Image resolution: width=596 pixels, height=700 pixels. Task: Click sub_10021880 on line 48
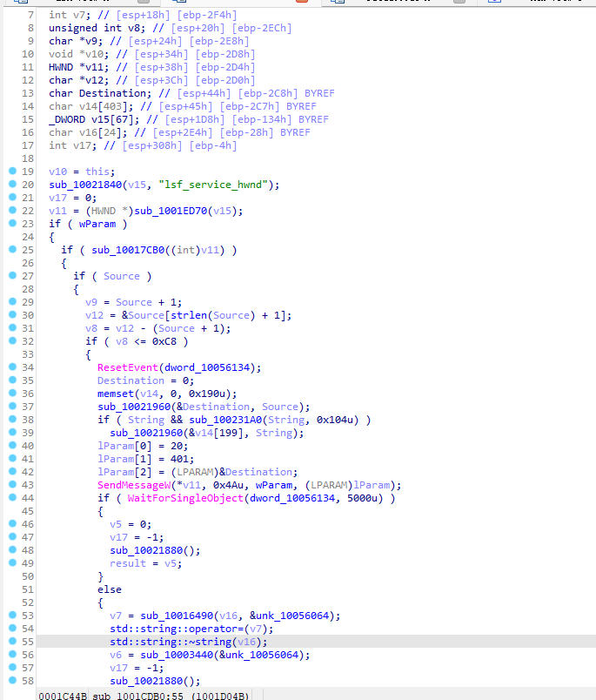pos(146,550)
